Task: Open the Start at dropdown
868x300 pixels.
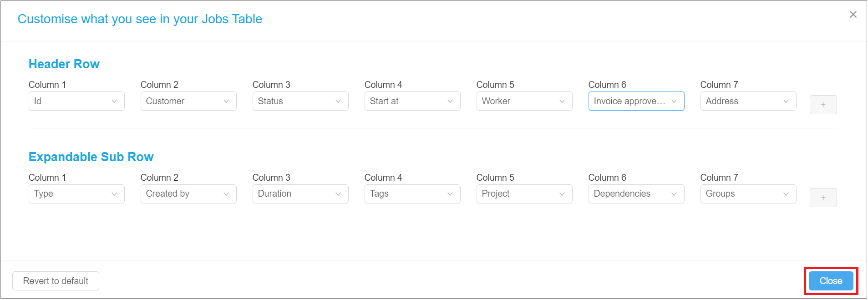Action: point(412,101)
